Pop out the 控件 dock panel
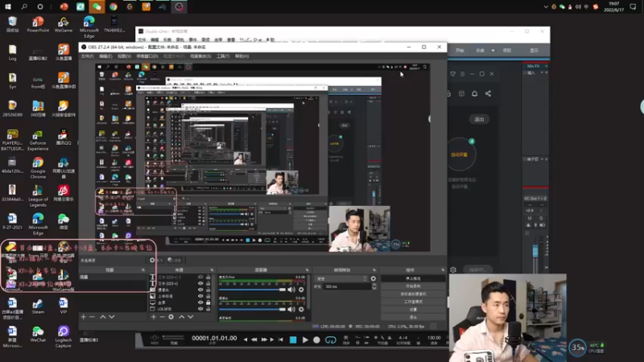 click(x=443, y=270)
